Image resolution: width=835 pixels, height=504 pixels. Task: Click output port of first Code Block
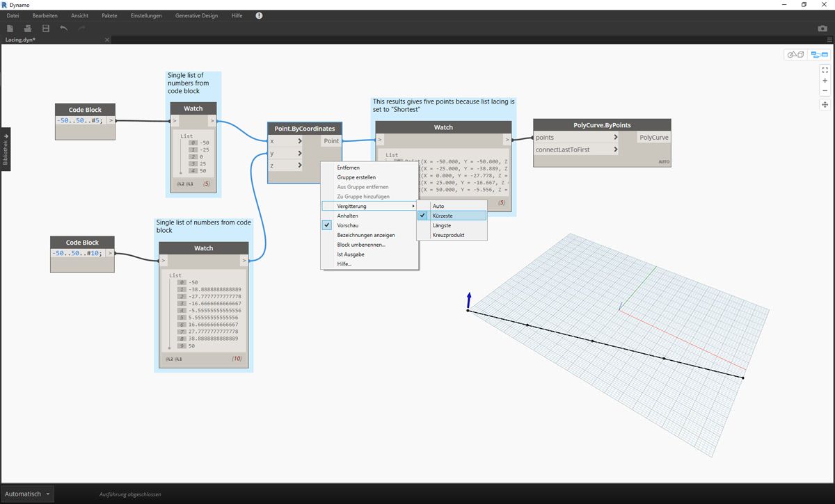click(x=111, y=121)
